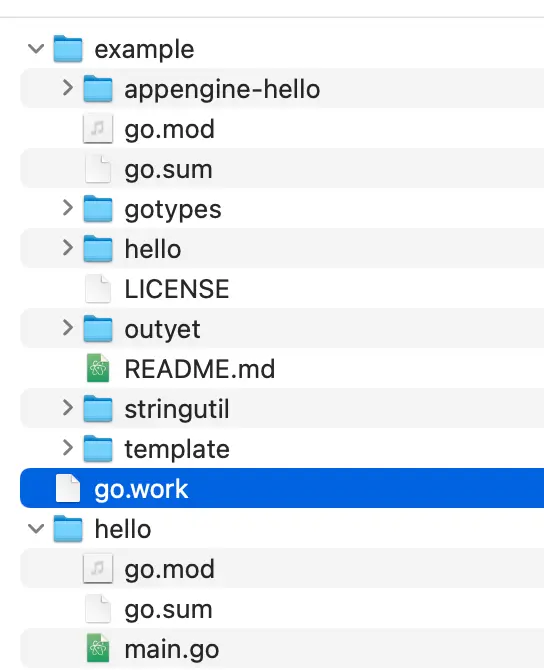The image size is (544, 670).
Task: Collapse the example folder chevron
Action: (x=36, y=48)
